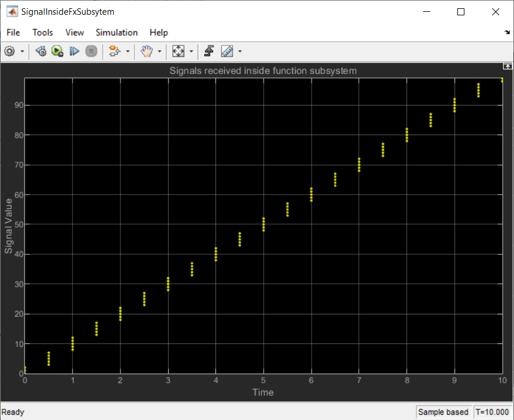This screenshot has height=420, width=514.
Task: Open the File menu
Action: 13,32
